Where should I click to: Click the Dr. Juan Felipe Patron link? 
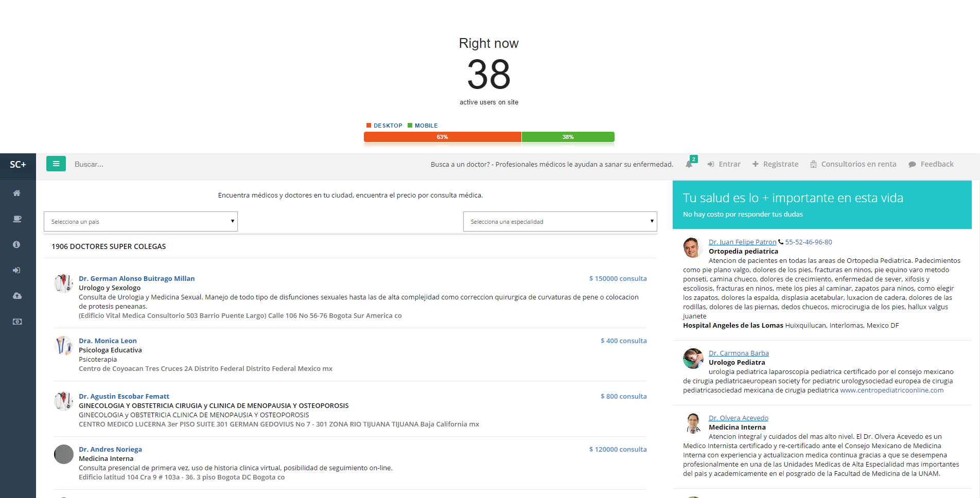[742, 242]
